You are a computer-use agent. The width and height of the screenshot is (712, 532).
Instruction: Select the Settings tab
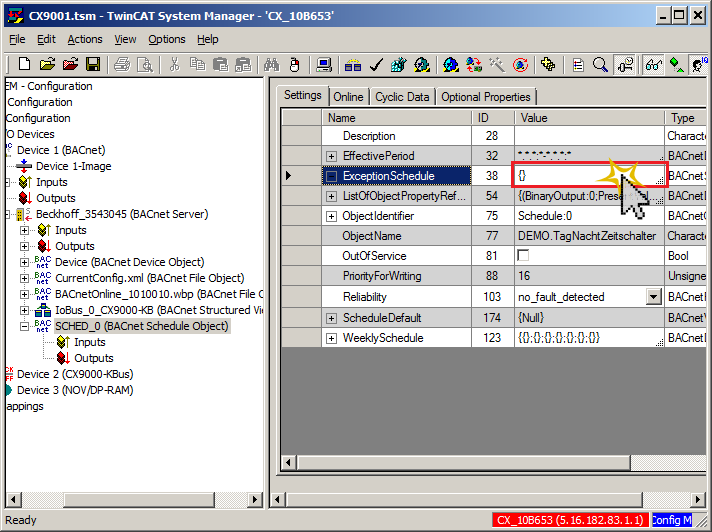[x=302, y=95]
